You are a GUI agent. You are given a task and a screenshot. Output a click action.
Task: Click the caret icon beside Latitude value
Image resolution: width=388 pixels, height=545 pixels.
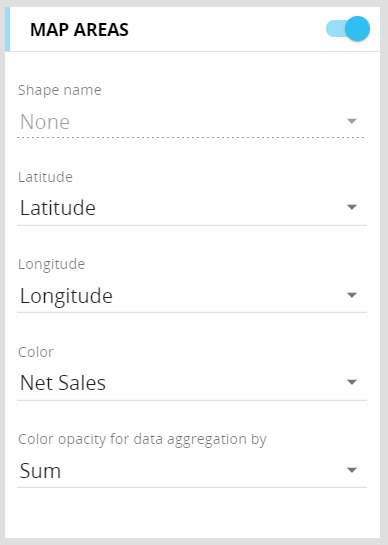pyautogui.click(x=352, y=208)
